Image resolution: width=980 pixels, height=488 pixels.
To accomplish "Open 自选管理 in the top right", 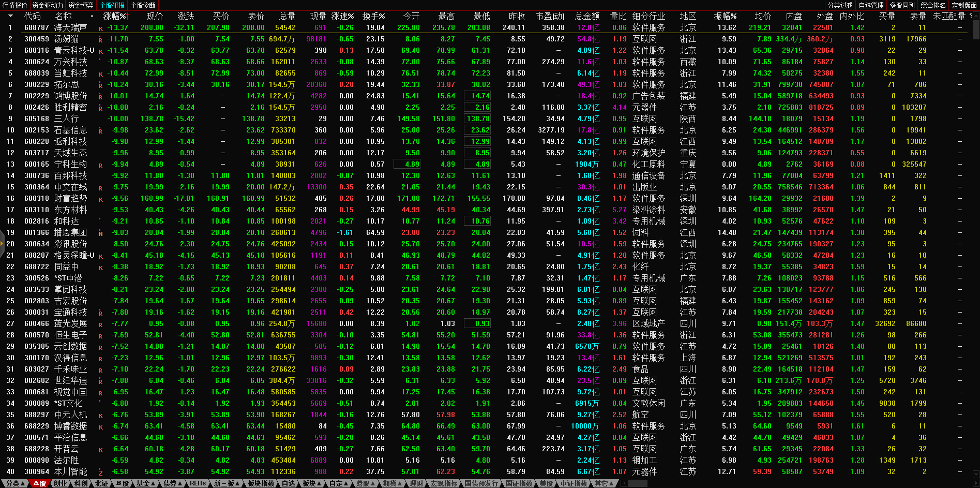I will [x=871, y=5].
